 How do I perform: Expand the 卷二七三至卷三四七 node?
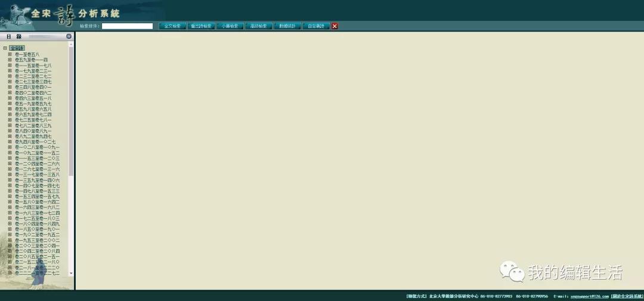pyautogui.click(x=10, y=82)
